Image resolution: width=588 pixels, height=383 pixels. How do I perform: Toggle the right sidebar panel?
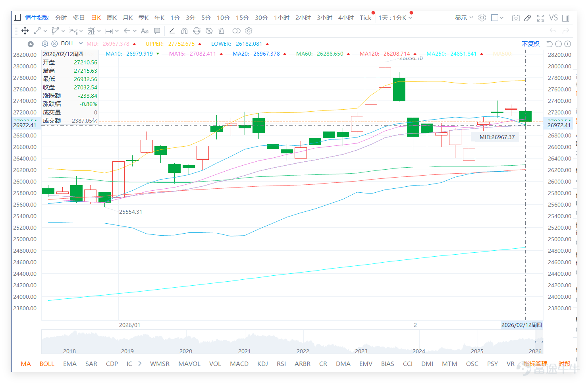pos(566,18)
